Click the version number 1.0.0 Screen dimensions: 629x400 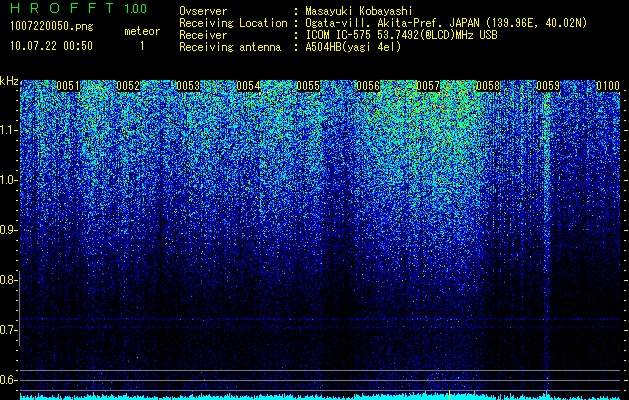click(x=136, y=9)
